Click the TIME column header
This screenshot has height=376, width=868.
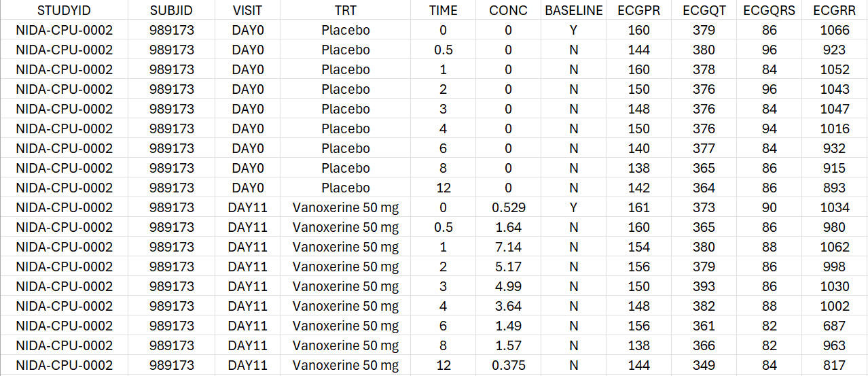(443, 10)
